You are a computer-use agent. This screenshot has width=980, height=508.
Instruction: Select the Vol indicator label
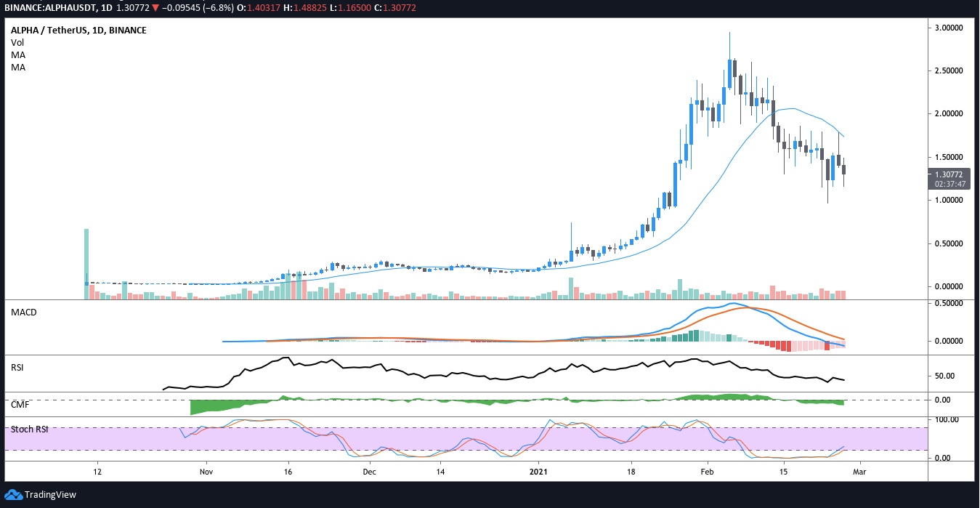point(17,43)
